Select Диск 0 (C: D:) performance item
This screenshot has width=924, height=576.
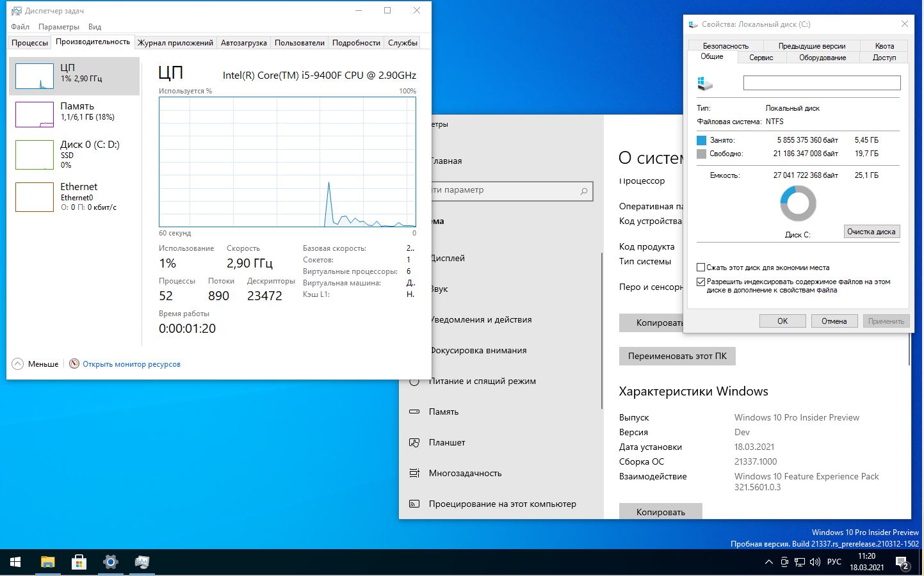[74, 154]
